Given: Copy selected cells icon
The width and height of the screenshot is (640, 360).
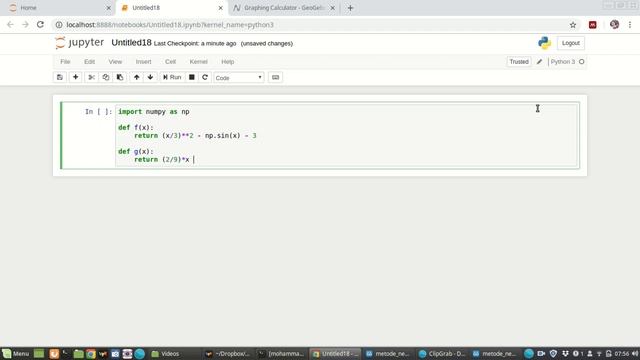Looking at the screenshot, I should click(106, 77).
